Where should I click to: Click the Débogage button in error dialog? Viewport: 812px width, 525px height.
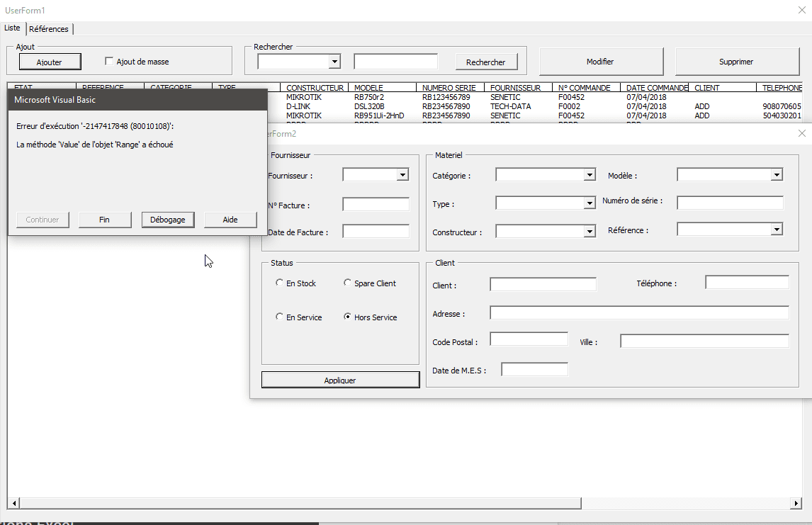click(x=168, y=220)
